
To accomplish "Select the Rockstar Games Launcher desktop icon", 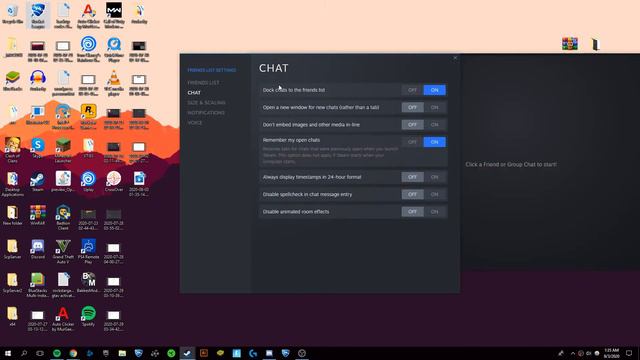I will pos(89,116).
